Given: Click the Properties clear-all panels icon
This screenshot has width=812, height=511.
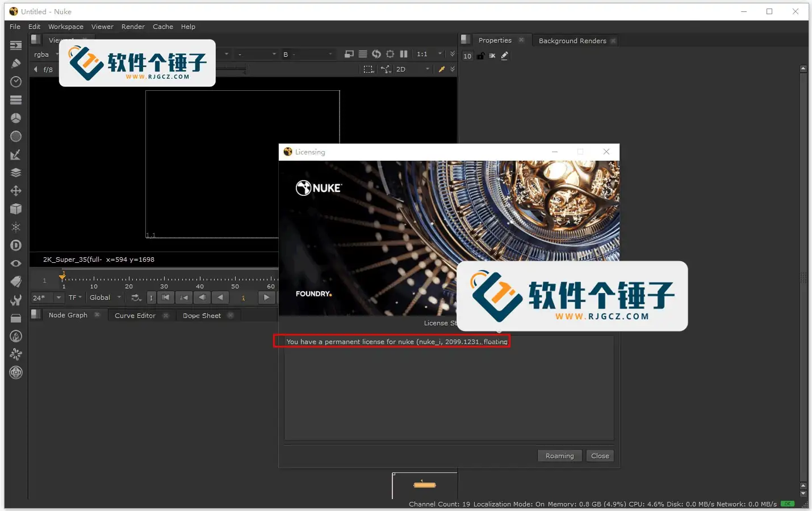Looking at the screenshot, I should click(x=492, y=56).
